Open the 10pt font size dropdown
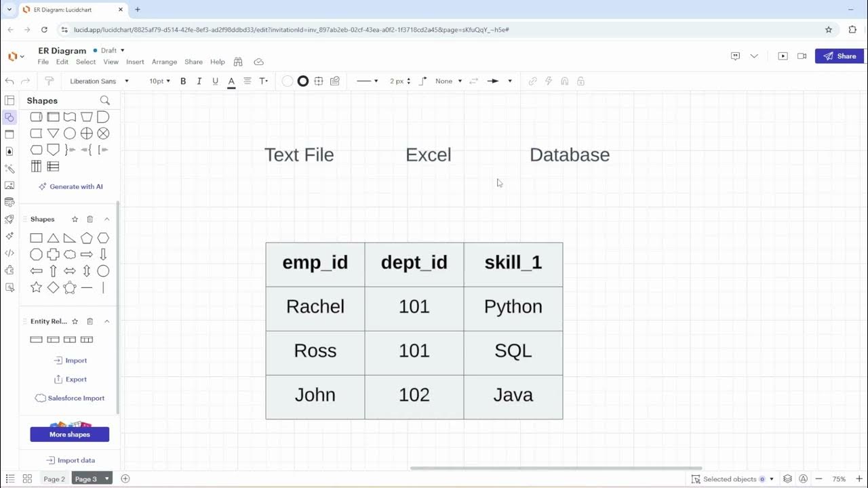The image size is (868, 488). 159,81
